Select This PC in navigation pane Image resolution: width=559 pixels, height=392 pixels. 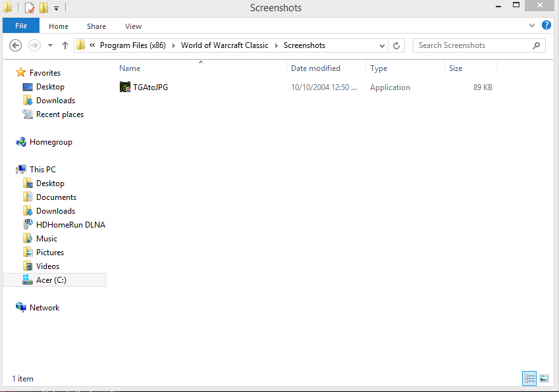pos(43,170)
